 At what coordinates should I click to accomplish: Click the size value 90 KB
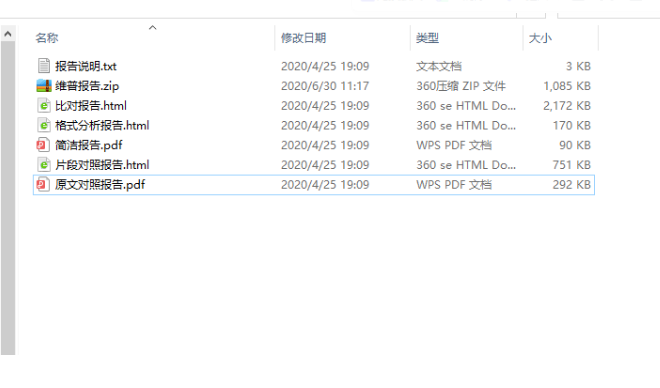tap(575, 145)
